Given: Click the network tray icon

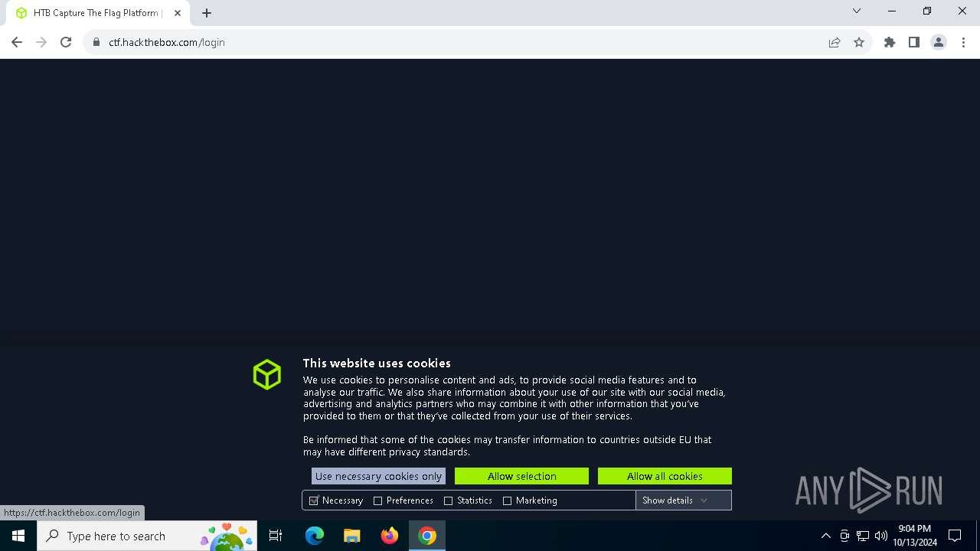Looking at the screenshot, I should (863, 536).
